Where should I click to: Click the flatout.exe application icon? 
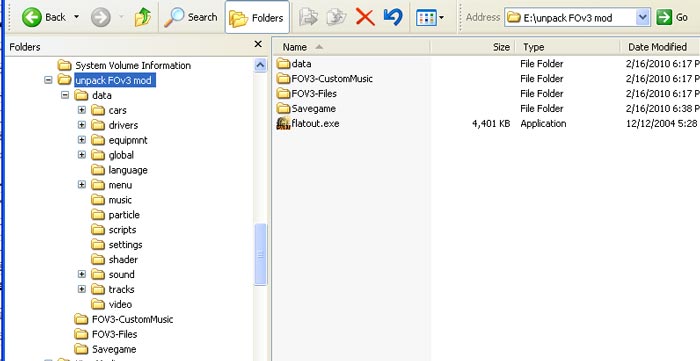pyautogui.click(x=283, y=123)
